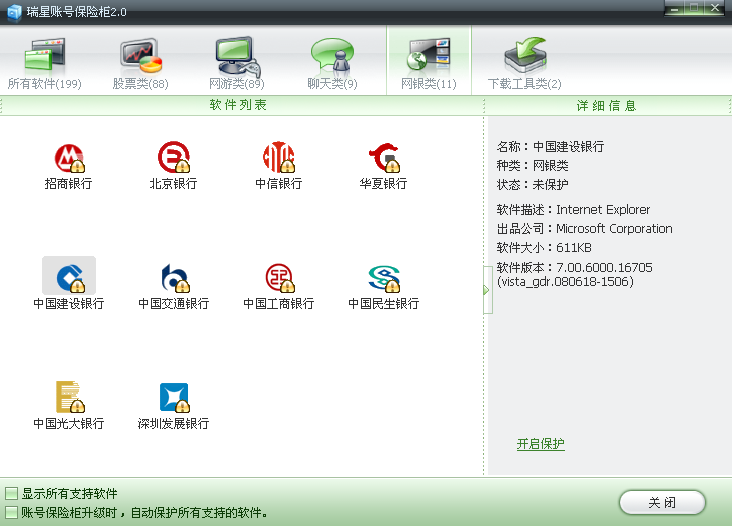Click the 状态：未保护 text
The image size is (732, 526).
[x=532, y=184]
